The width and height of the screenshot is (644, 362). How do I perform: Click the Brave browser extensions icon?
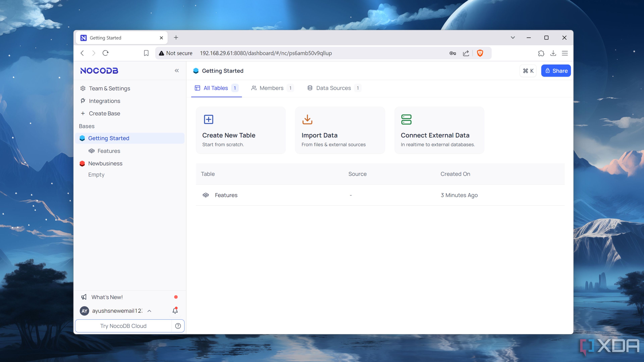click(x=541, y=53)
